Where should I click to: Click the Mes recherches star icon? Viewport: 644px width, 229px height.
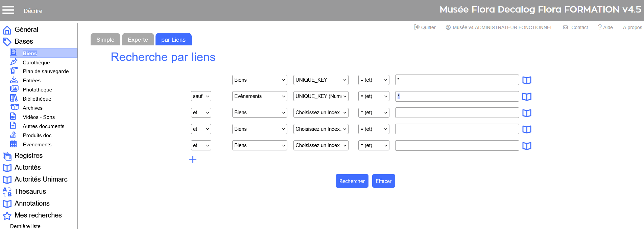(7, 216)
